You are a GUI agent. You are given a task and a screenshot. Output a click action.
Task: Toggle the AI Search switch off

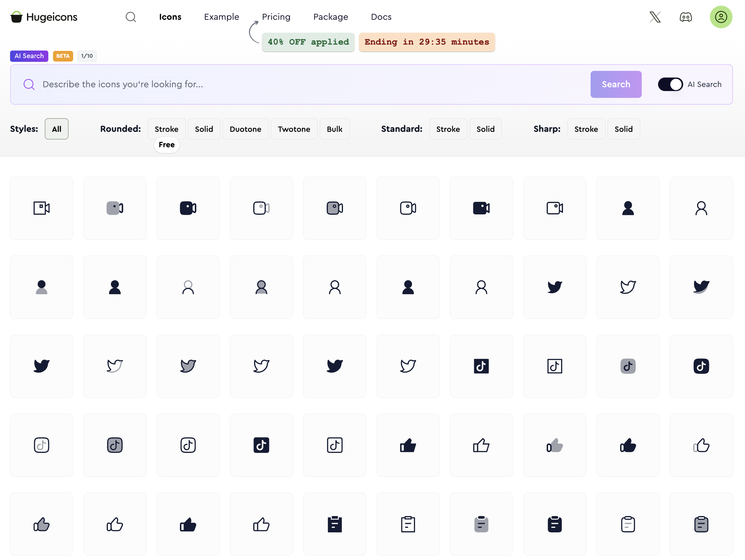[x=670, y=84]
